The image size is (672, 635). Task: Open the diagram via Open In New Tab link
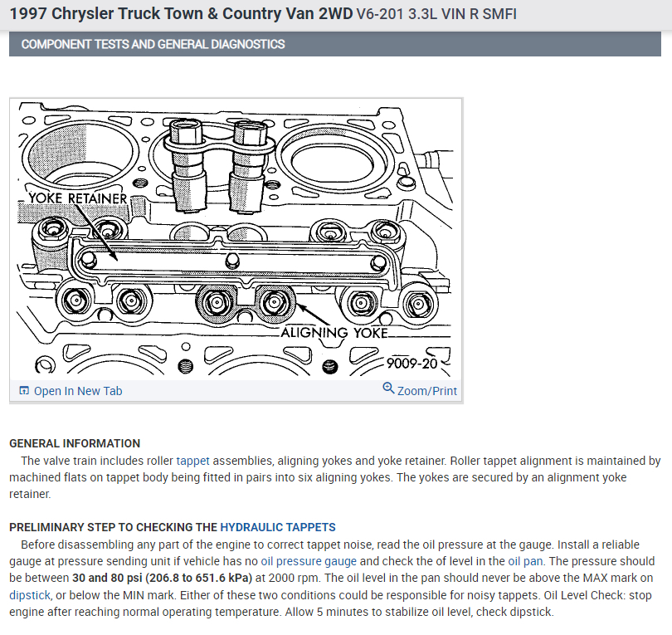point(78,391)
